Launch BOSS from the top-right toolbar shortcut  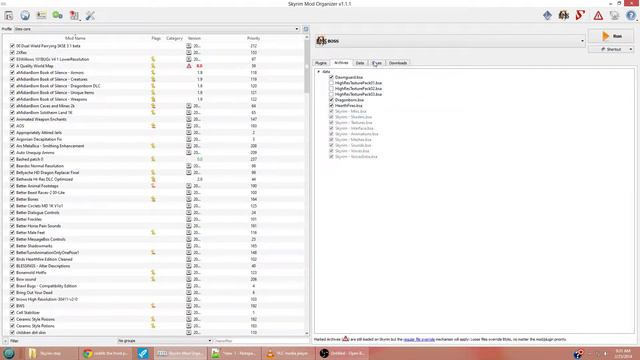pos(564,16)
